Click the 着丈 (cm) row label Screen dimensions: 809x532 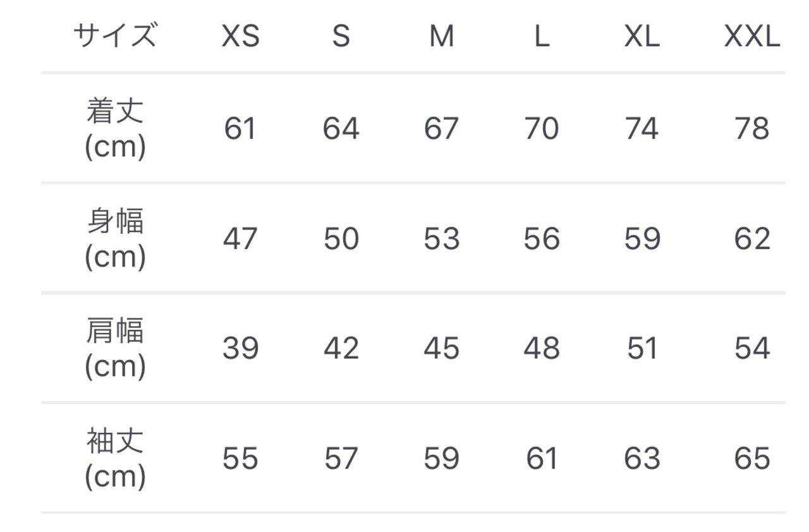tap(115, 129)
